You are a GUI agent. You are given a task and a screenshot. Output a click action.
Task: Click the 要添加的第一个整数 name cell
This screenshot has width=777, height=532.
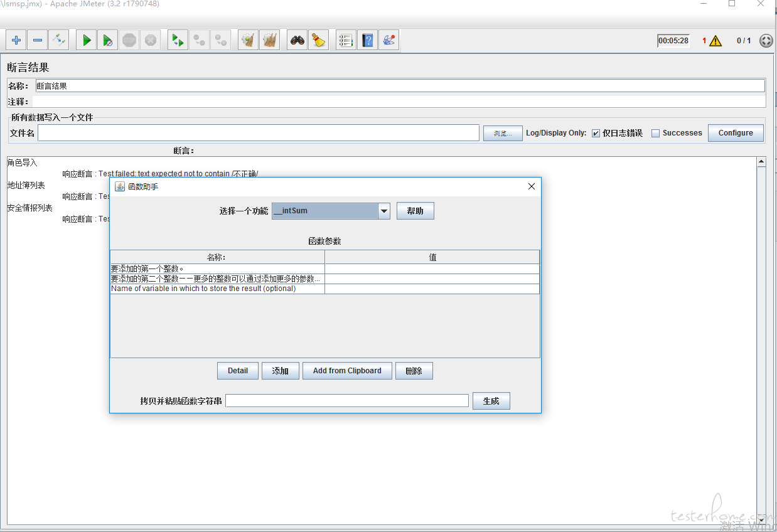(x=217, y=269)
